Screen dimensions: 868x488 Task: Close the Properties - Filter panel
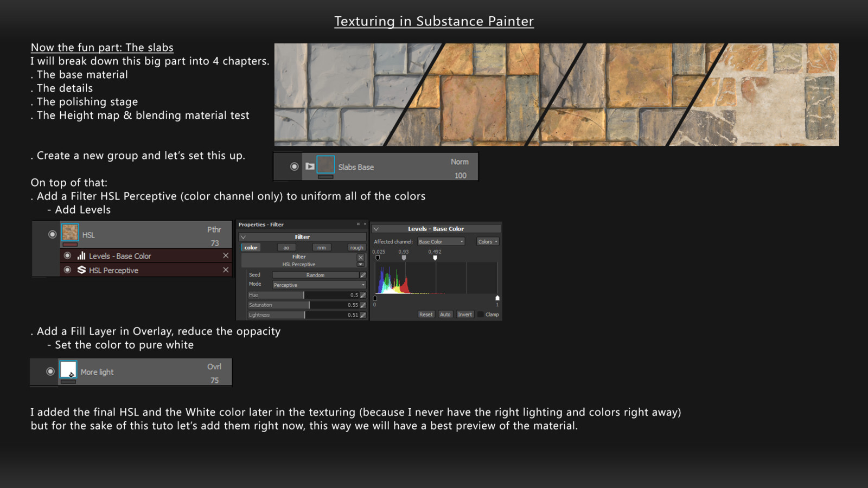point(365,224)
